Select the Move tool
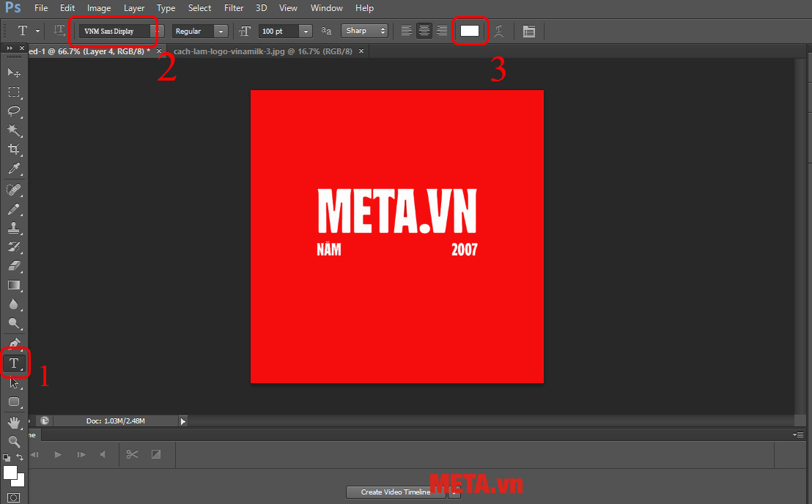This screenshot has width=812, height=504. point(14,73)
